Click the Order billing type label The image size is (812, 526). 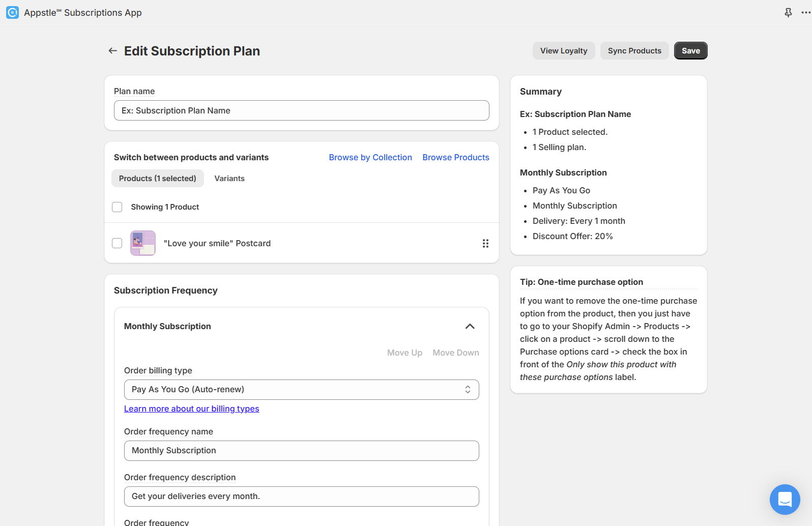(158, 371)
